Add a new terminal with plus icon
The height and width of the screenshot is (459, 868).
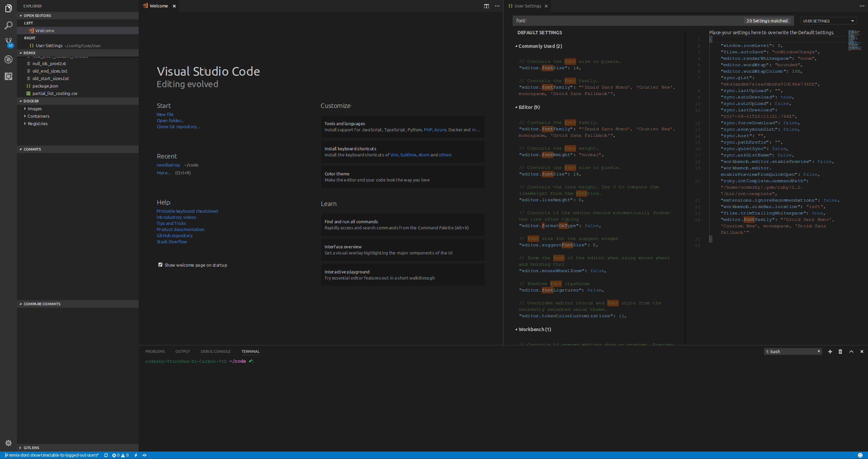coord(830,351)
